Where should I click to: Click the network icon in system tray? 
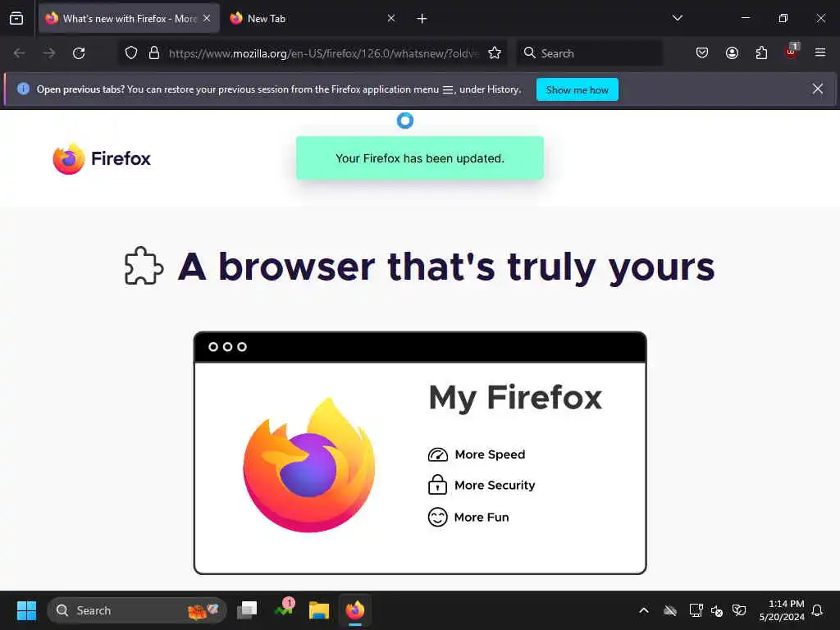(696, 610)
